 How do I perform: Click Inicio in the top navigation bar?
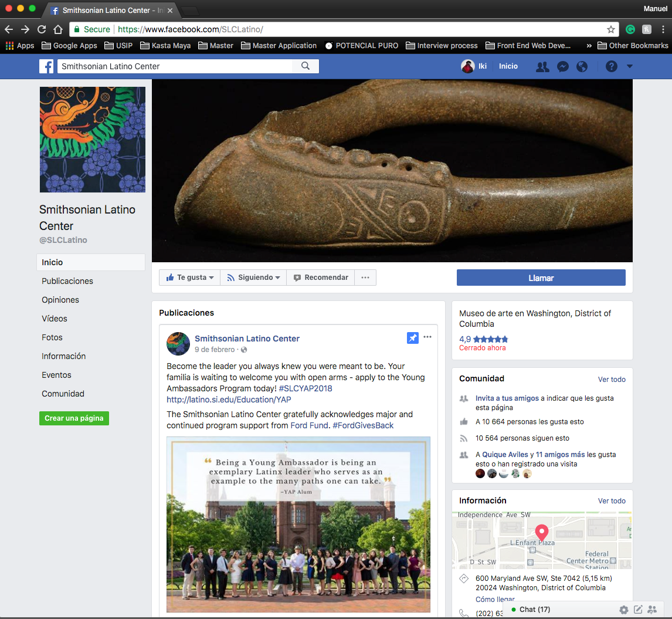tap(508, 66)
